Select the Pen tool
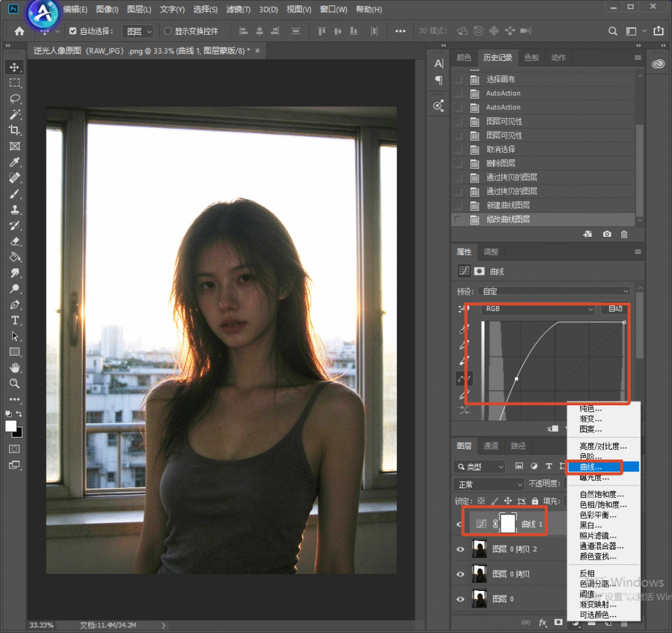Viewport: 672px width, 633px height. 14,304
